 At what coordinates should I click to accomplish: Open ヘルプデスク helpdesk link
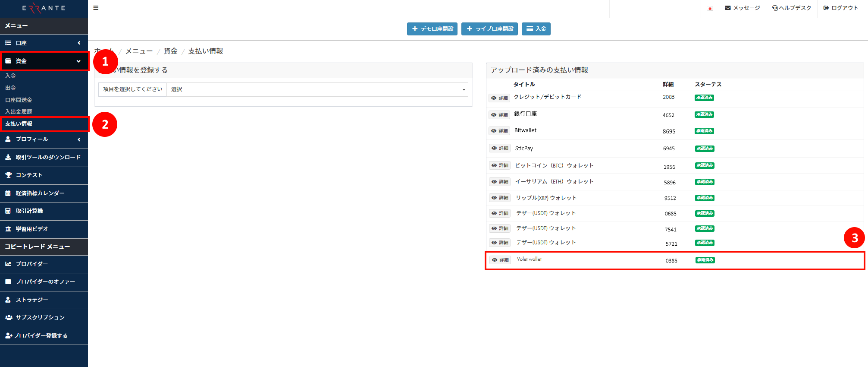click(x=792, y=8)
